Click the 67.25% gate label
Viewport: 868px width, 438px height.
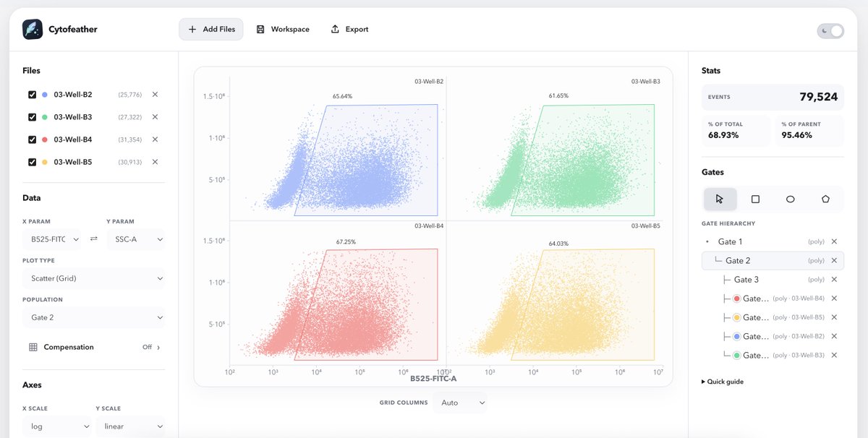pyautogui.click(x=346, y=241)
